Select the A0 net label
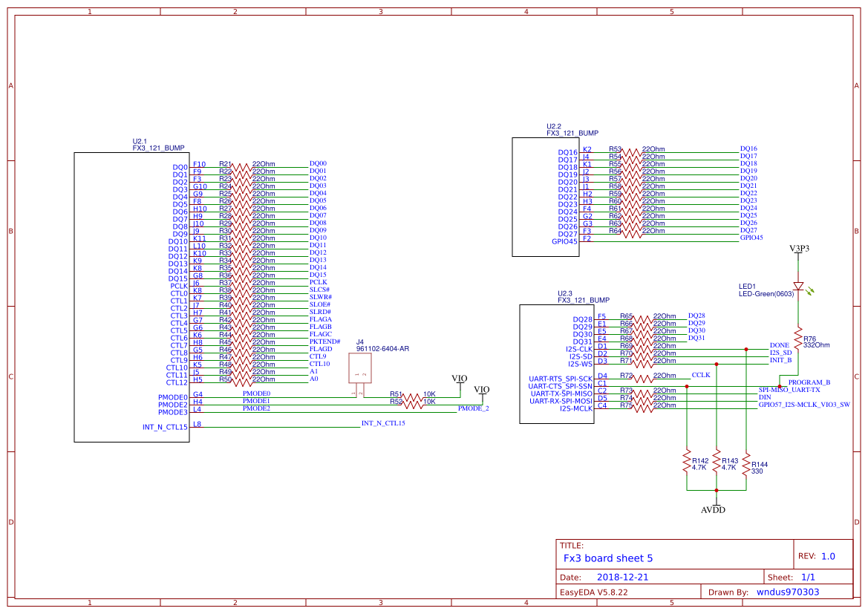Viewport: 868px width, 614px height. (314, 379)
